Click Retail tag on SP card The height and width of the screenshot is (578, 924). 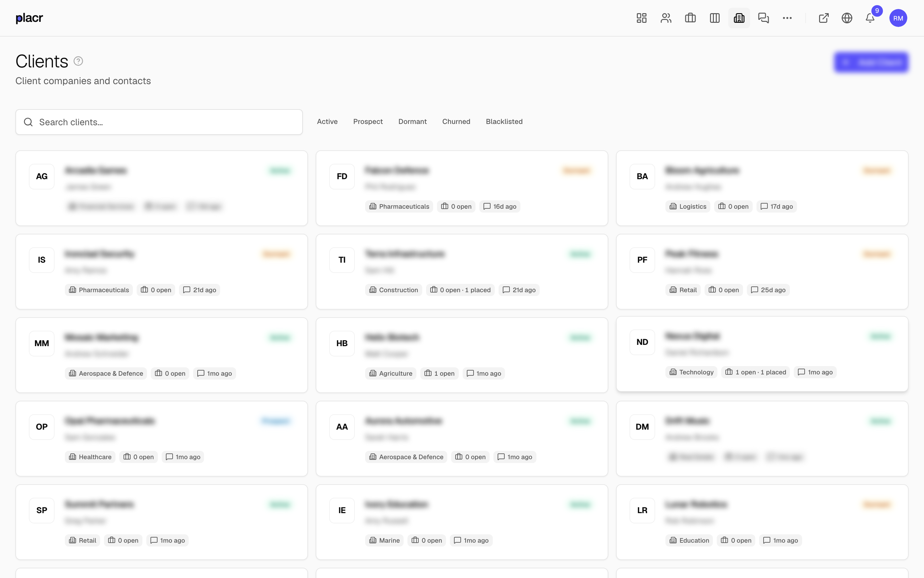(82, 540)
